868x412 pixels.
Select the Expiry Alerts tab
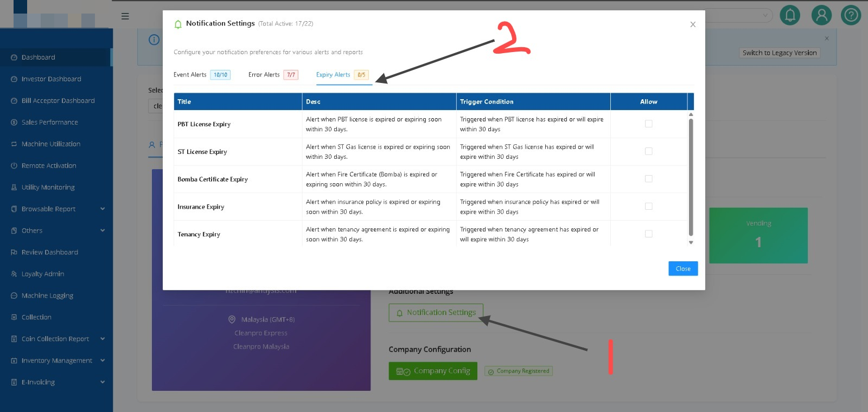343,75
